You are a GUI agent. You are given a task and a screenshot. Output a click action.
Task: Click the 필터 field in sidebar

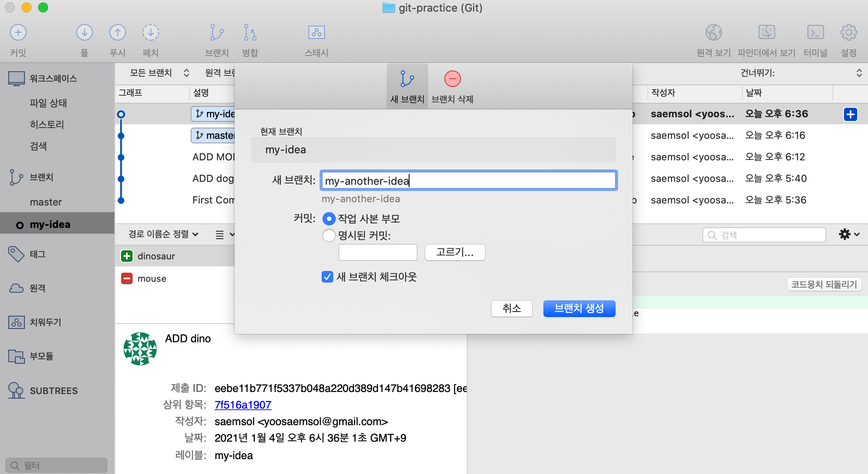click(x=56, y=465)
